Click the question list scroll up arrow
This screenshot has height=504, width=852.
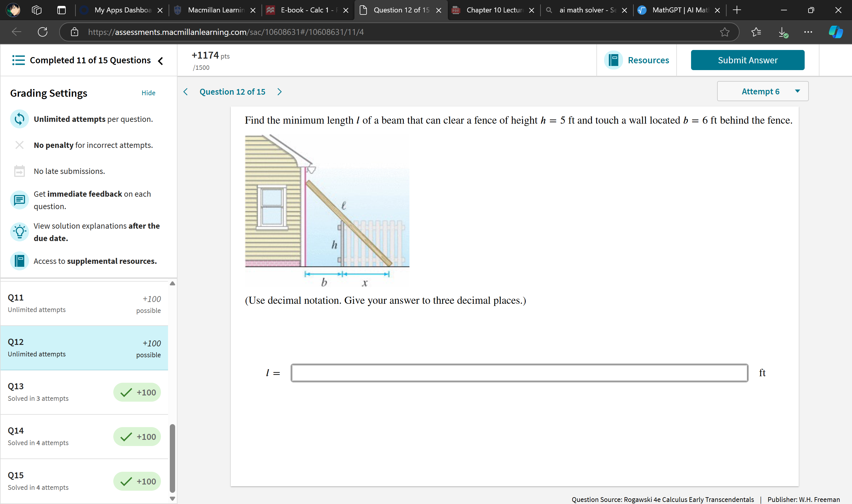click(x=172, y=284)
